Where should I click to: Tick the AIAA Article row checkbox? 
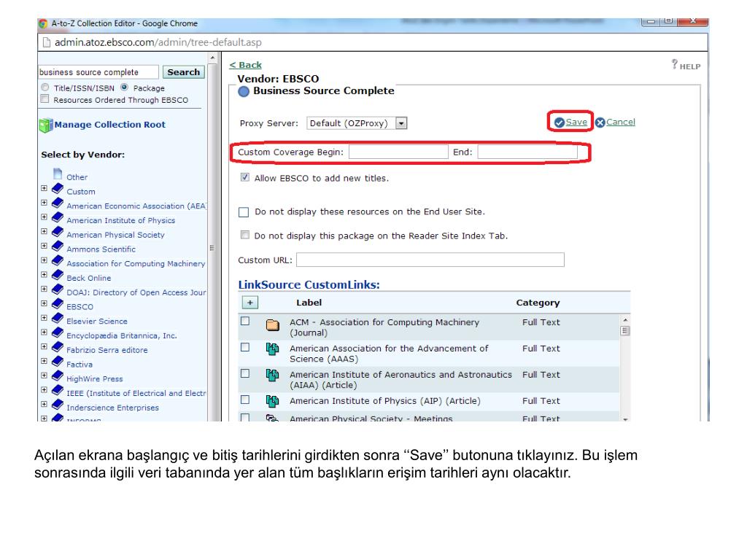245,374
